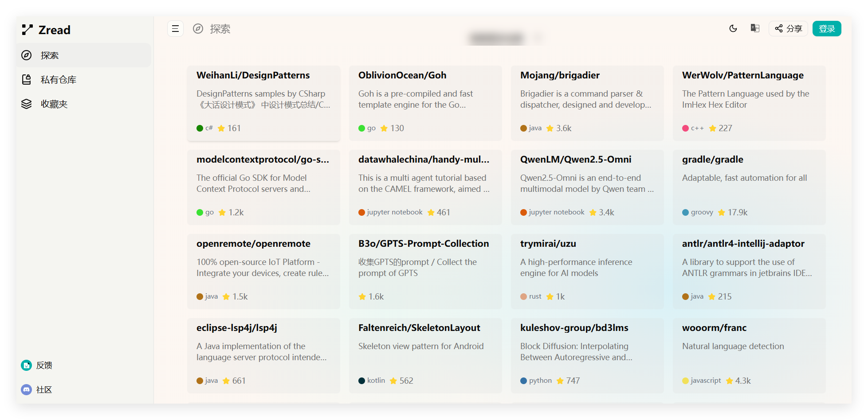This screenshot has height=420, width=868.
Task: Open 收藏夹 in the sidebar
Action: click(84, 104)
